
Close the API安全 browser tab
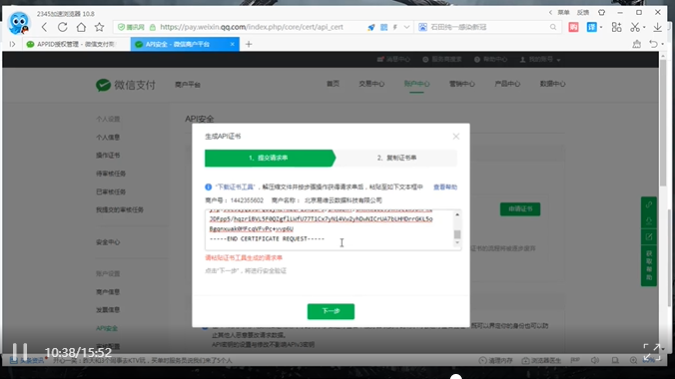(x=232, y=44)
